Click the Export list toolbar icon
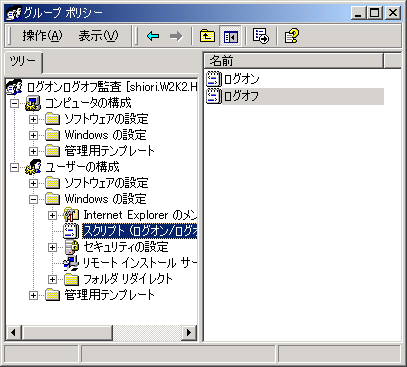Screen dimensions: 407x367 tap(260, 36)
